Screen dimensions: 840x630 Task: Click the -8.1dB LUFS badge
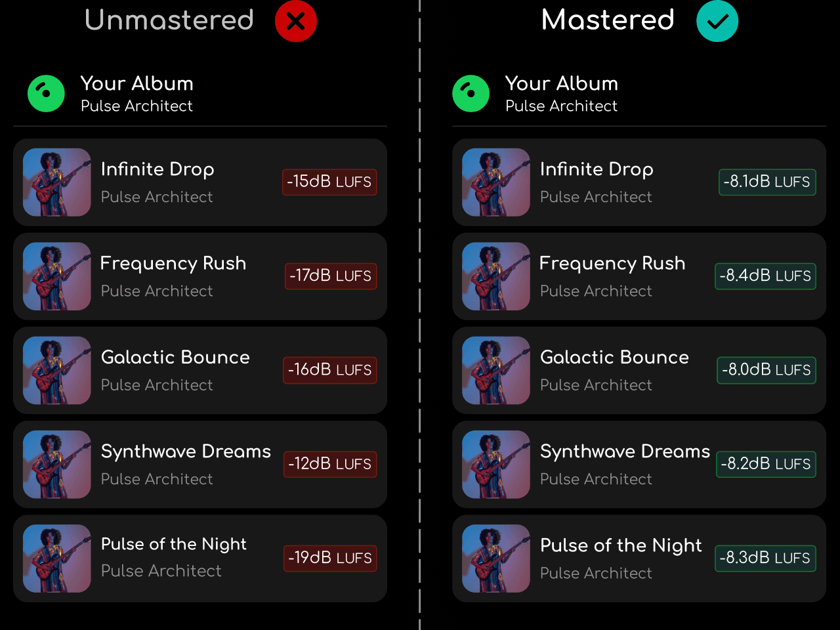pos(767,182)
